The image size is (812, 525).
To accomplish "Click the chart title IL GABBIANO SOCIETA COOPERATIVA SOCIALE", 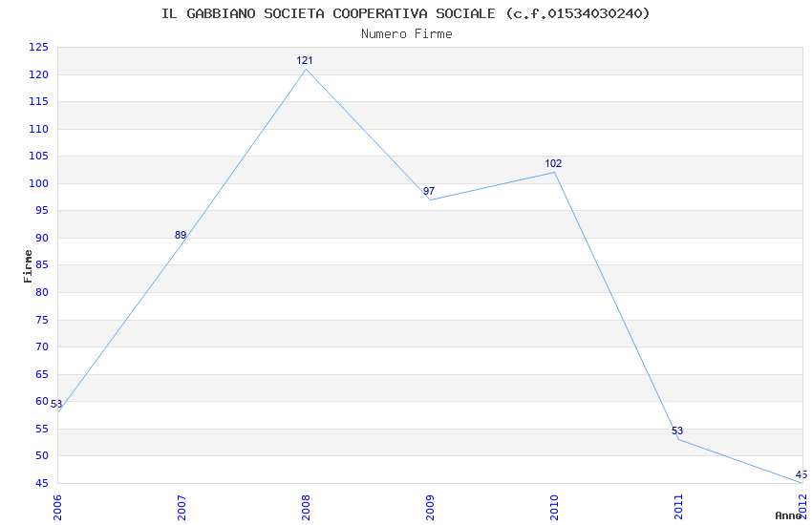I will tap(329, 13).
